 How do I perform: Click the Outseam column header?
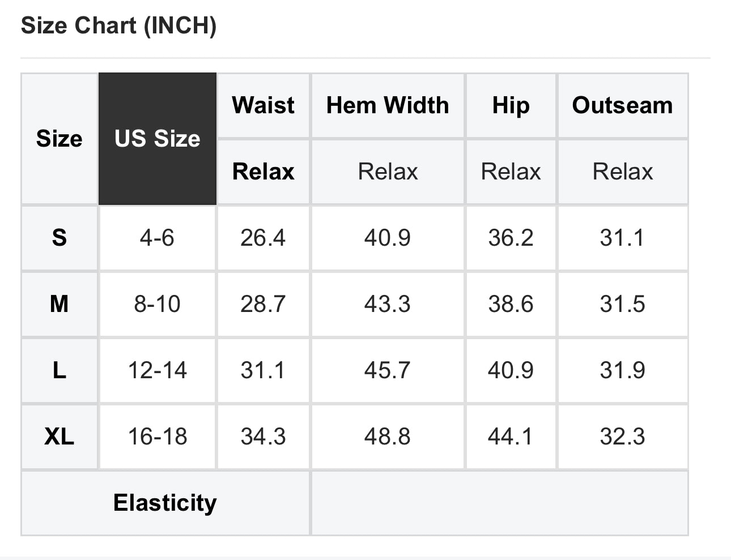coord(622,105)
